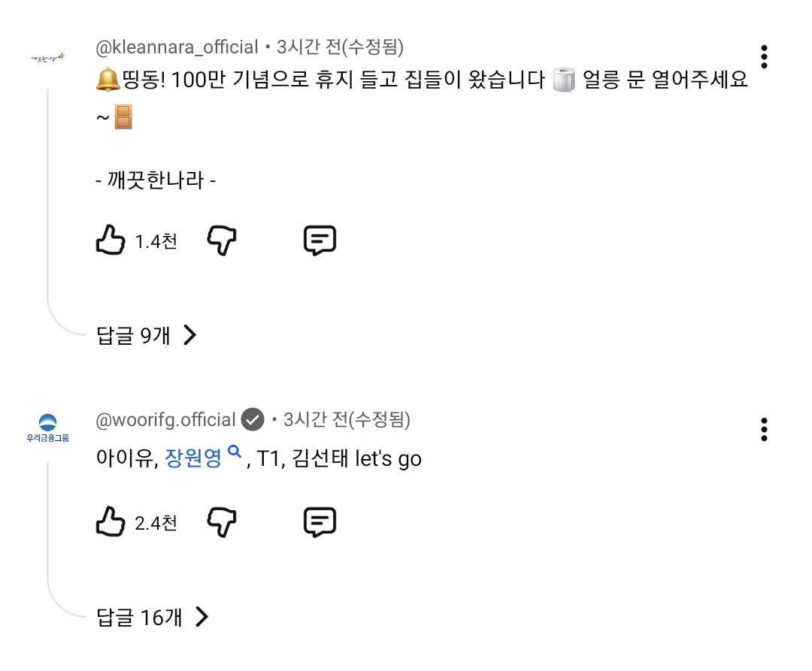Click the woorifg.official comment timestamp

[347, 419]
